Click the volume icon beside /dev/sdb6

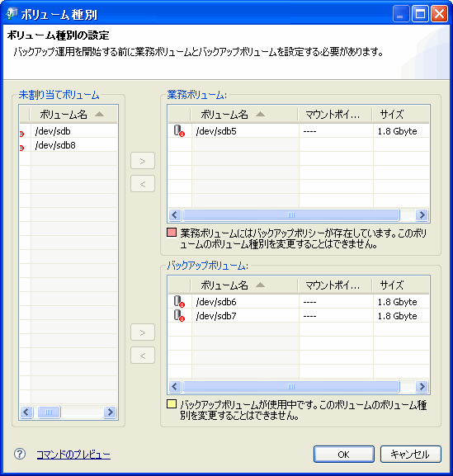coord(179,302)
